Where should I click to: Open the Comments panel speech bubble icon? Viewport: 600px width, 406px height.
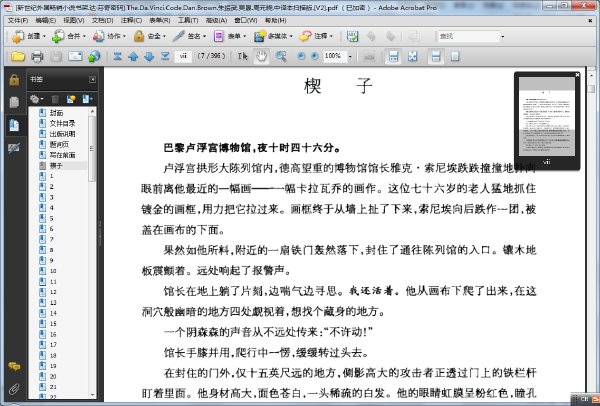pyautogui.click(x=14, y=367)
